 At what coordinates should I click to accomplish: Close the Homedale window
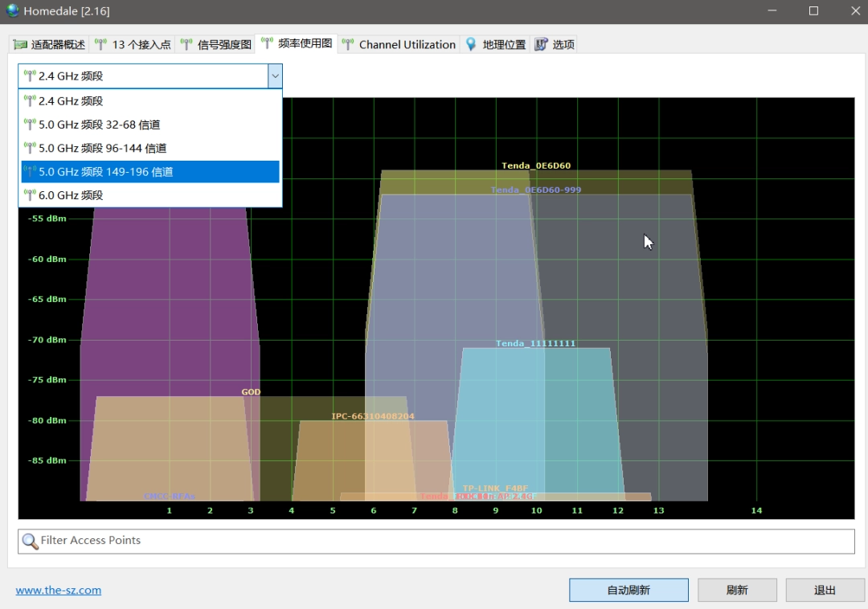(x=855, y=11)
